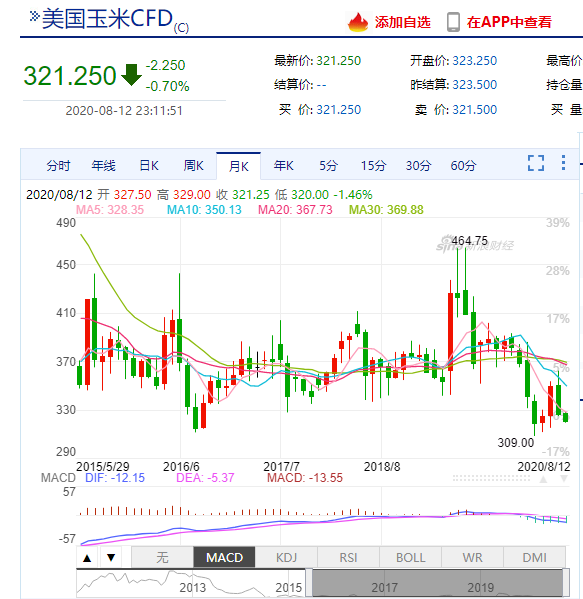Screen dimensions: 583x599
Task: Switch indicator to KDJ
Action: pyautogui.click(x=286, y=558)
